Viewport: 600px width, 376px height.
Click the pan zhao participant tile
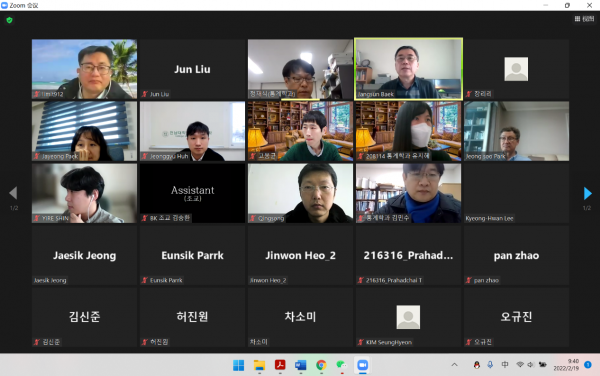click(x=516, y=255)
